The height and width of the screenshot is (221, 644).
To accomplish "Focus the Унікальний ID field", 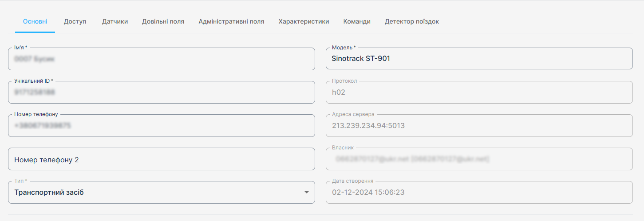I will [x=162, y=92].
